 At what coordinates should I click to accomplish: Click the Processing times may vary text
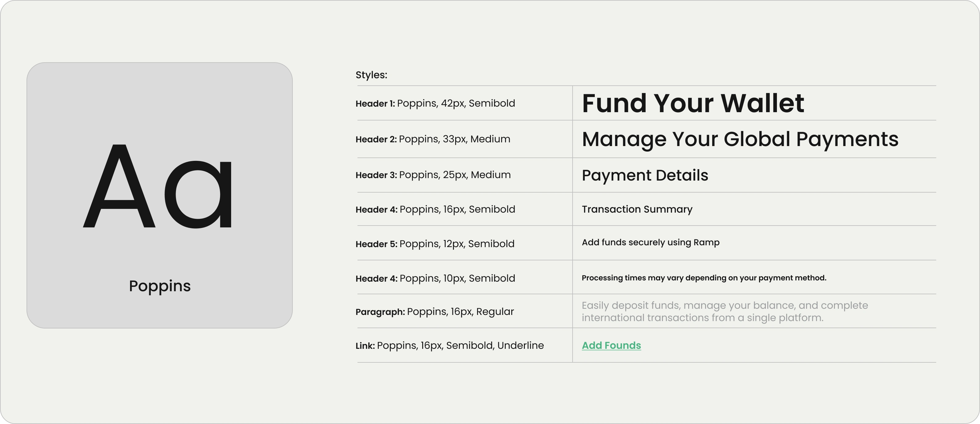point(704,278)
